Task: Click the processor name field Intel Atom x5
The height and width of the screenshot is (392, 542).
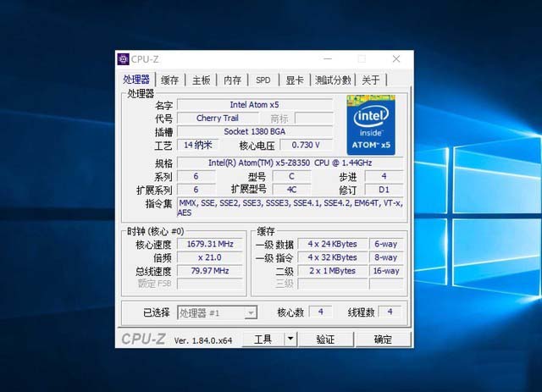Action: point(255,105)
